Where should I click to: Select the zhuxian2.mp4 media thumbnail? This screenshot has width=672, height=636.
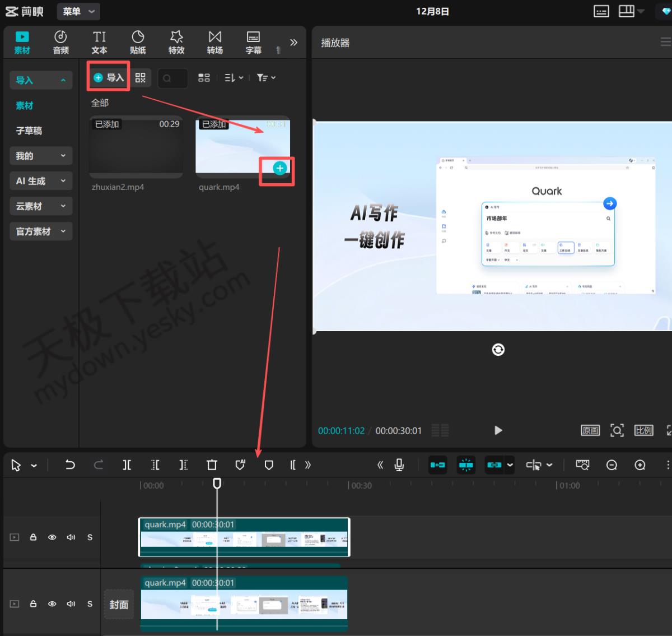(x=136, y=147)
